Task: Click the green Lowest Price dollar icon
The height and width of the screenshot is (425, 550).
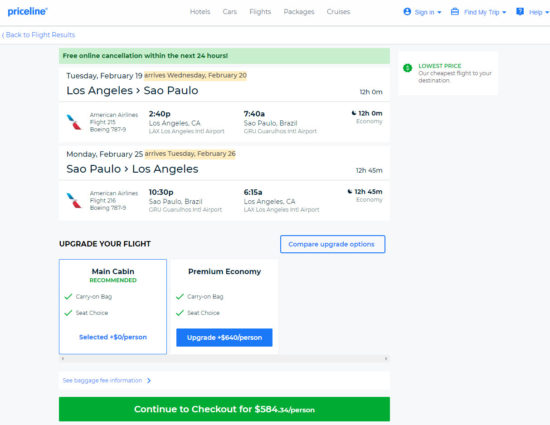Action: 407,68
